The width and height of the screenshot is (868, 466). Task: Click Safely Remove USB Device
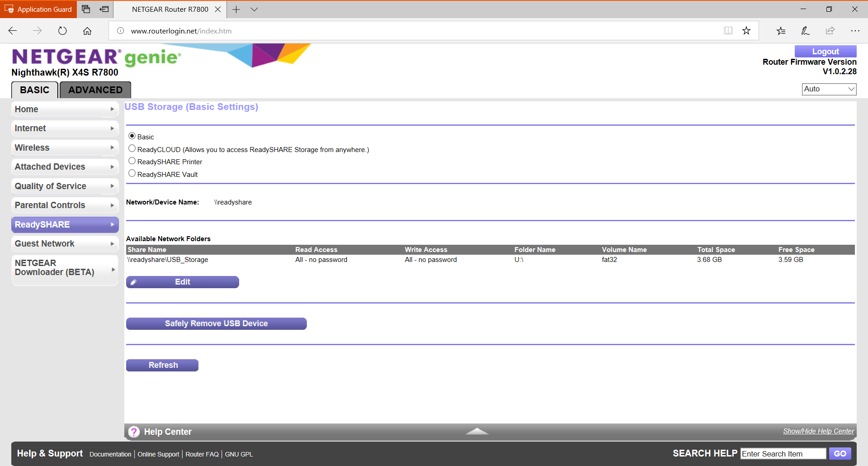(217, 323)
